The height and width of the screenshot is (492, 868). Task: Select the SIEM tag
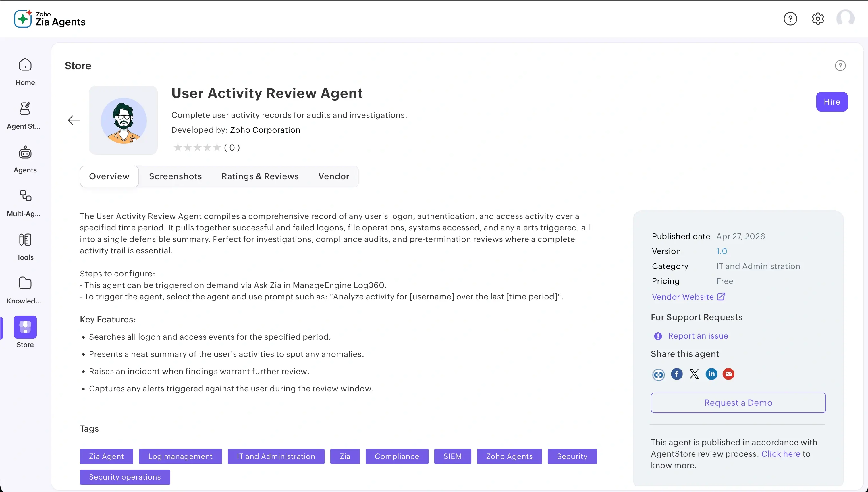453,456
